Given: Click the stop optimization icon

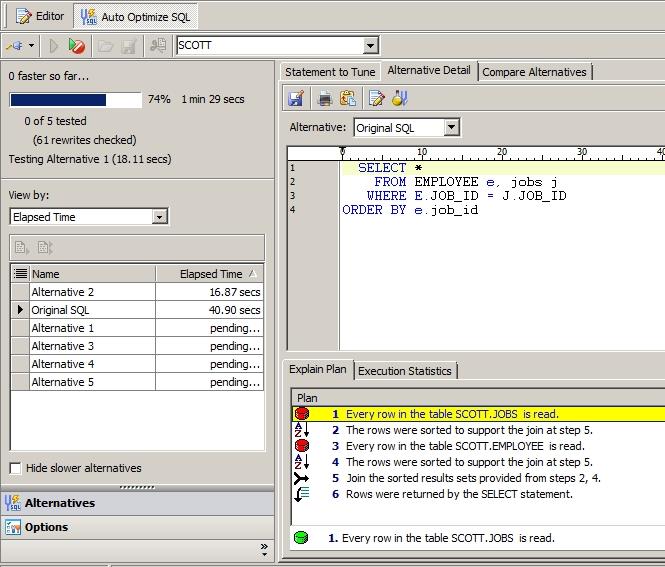Looking at the screenshot, I should (x=76, y=46).
